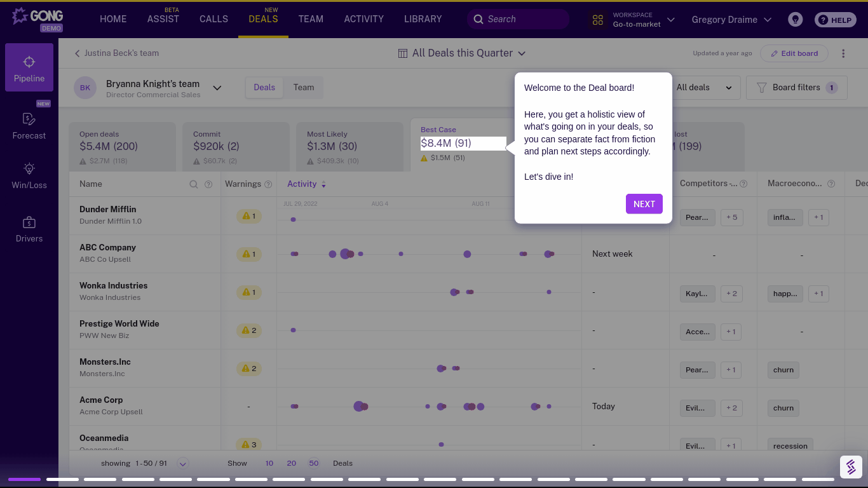The height and width of the screenshot is (488, 868).
Task: Open the Drivers sidebar section
Action: pos(29,229)
